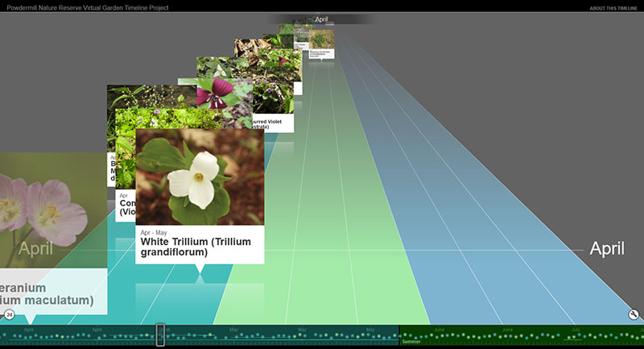Select the White Trillium (Trillium grandiflorum) title
The width and height of the screenshot is (644, 349).
click(x=196, y=247)
